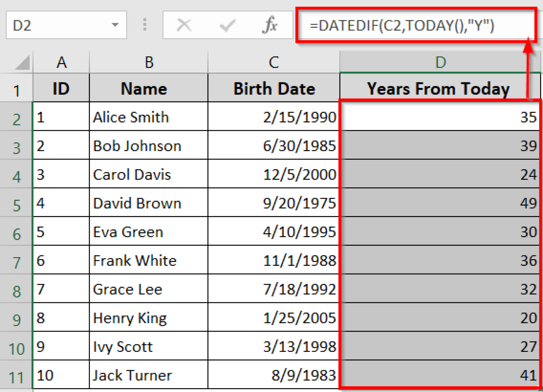The width and height of the screenshot is (543, 392).
Task: Select the cell with date 9/20/1975
Action: 274,203
